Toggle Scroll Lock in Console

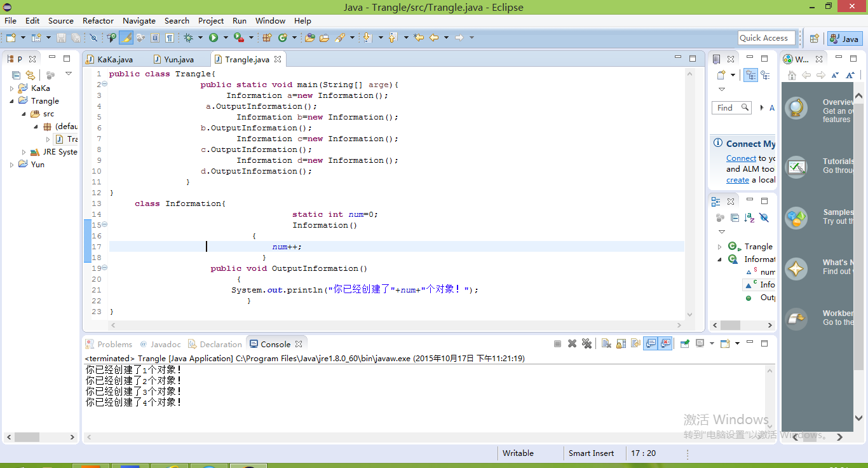tap(621, 344)
